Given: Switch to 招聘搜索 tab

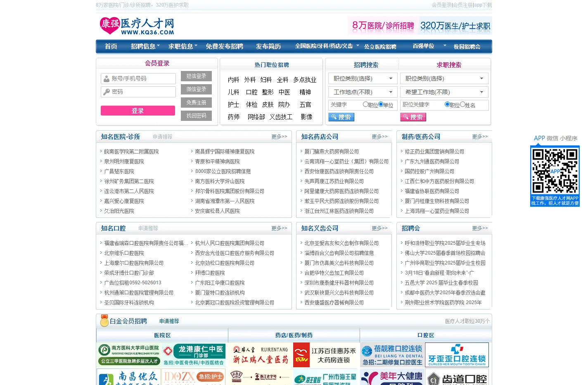Looking at the screenshot, I should coord(366,65).
